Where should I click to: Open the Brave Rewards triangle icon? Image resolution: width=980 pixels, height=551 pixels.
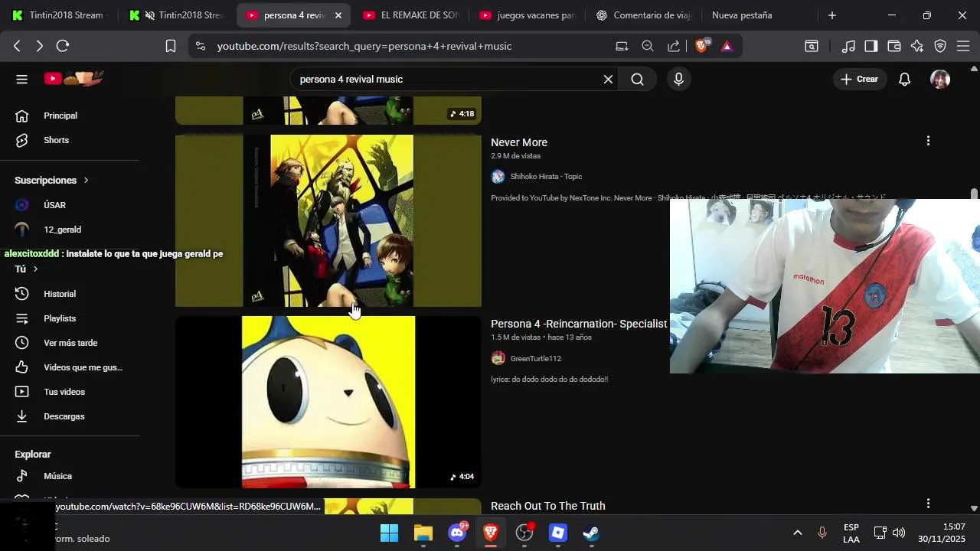(x=727, y=46)
